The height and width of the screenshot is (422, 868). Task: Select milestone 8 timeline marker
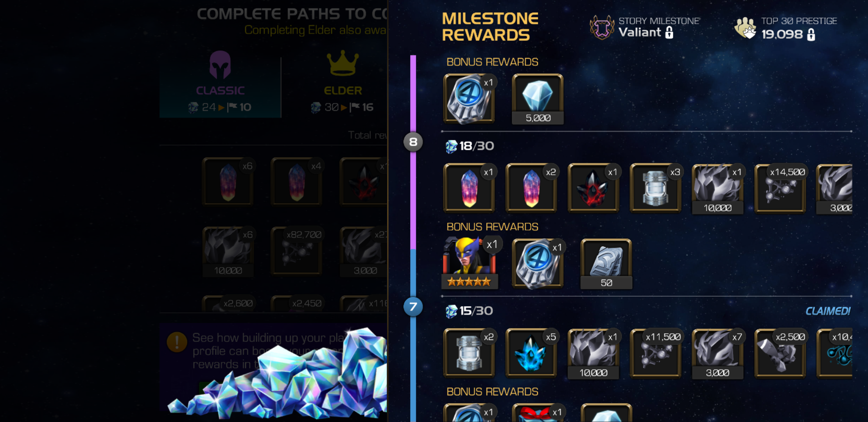[413, 142]
